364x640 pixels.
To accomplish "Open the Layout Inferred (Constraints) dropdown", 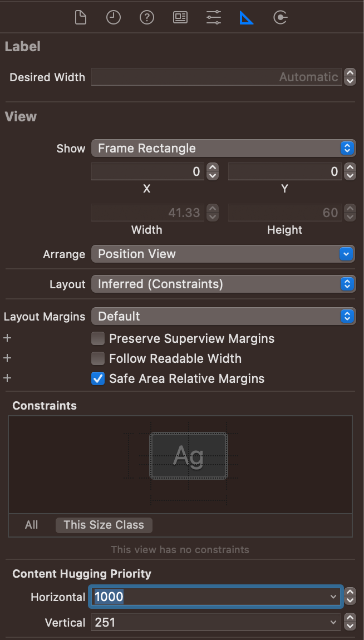I will pos(223,284).
